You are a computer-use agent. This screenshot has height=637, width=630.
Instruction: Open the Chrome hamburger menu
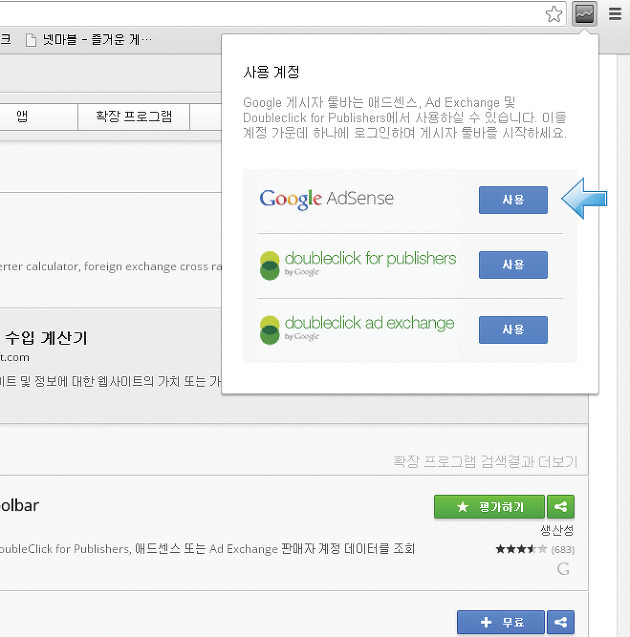[x=615, y=14]
